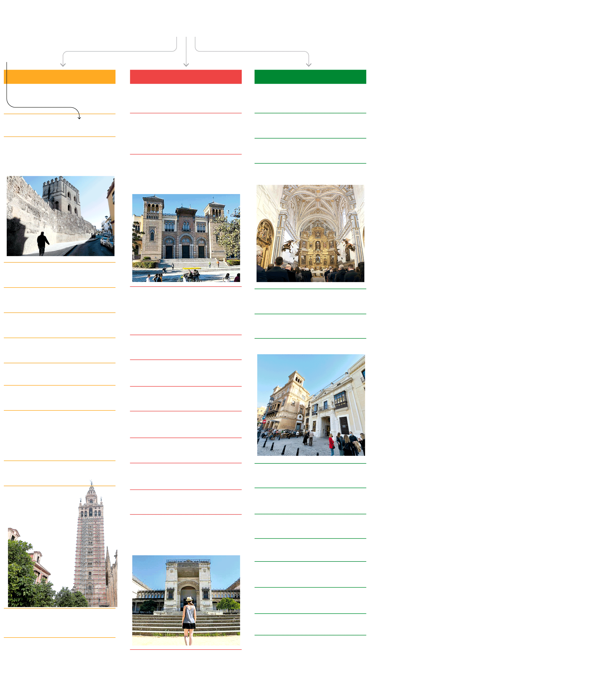
Task: Click gray dotted arrowhead above red bar
Action: pyautogui.click(x=186, y=65)
